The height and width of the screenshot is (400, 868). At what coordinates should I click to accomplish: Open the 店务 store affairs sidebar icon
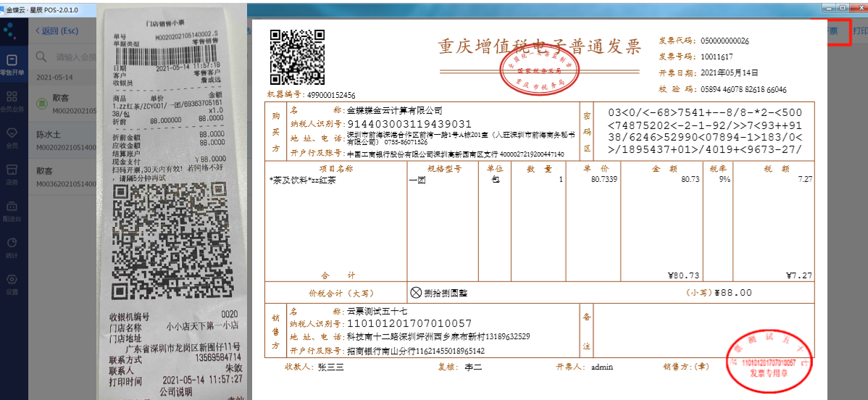12,173
